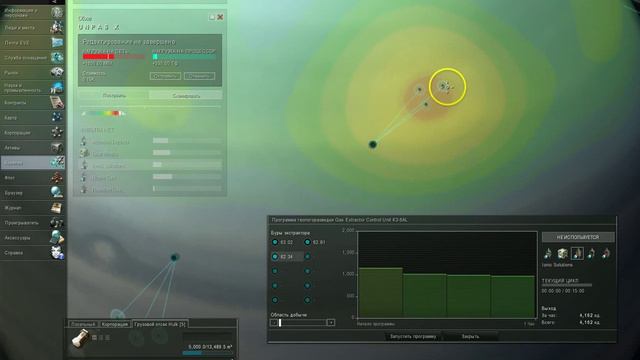Switch to the Построить (build) tab
Viewport: 640px width, 360px height.
click(114, 96)
